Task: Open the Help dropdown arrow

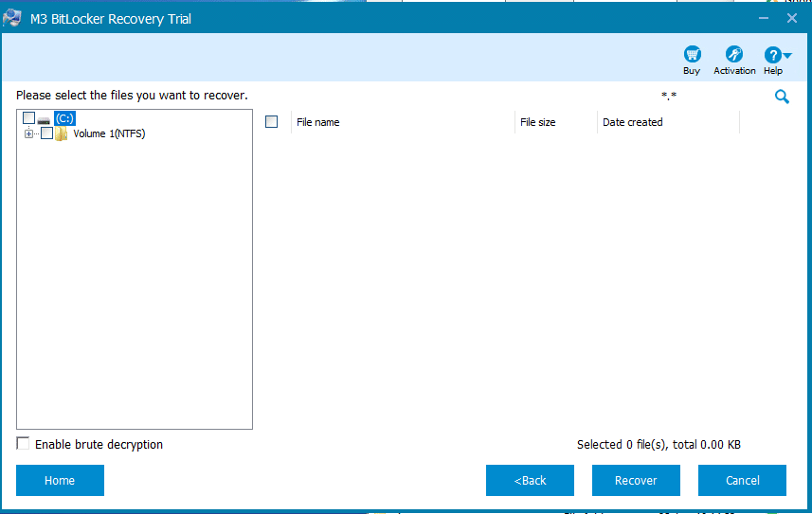Action: click(x=787, y=55)
